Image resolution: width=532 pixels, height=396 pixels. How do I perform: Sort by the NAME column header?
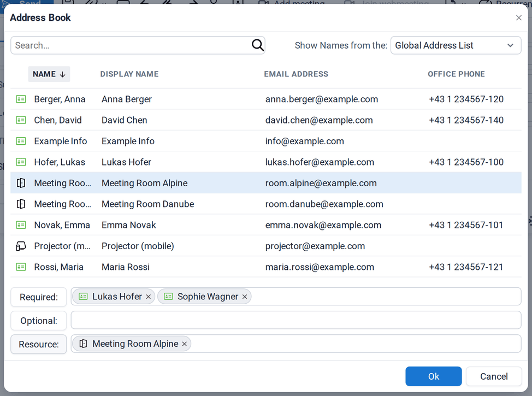point(49,74)
